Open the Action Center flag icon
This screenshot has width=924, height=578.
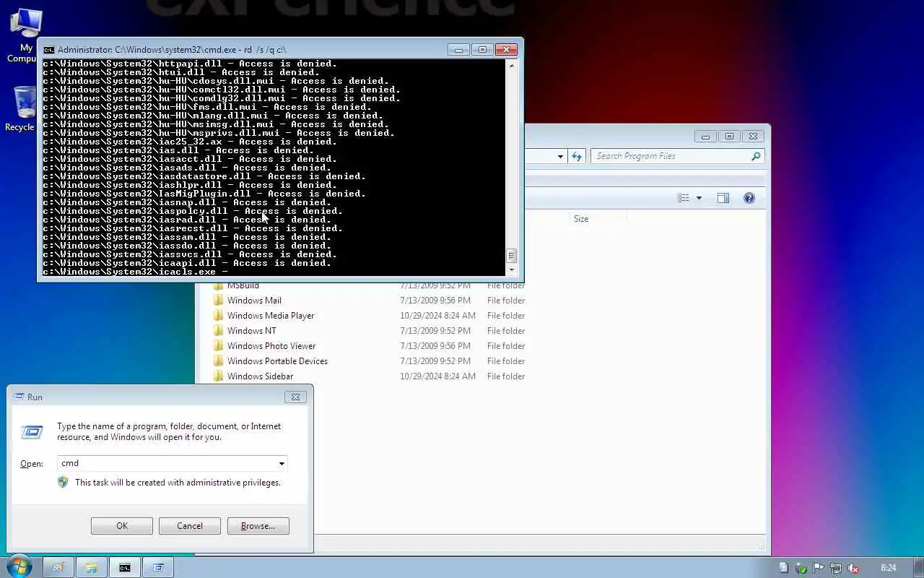pyautogui.click(x=818, y=568)
